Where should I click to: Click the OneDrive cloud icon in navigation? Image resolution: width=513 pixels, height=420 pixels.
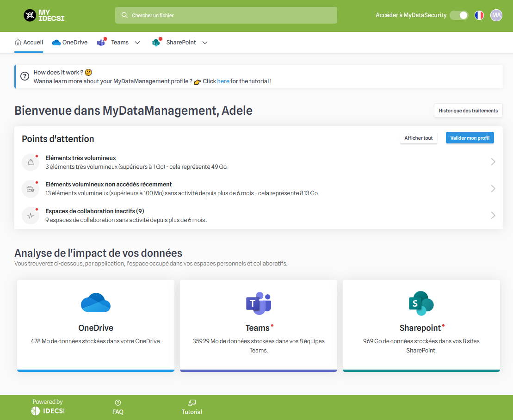[x=56, y=43]
